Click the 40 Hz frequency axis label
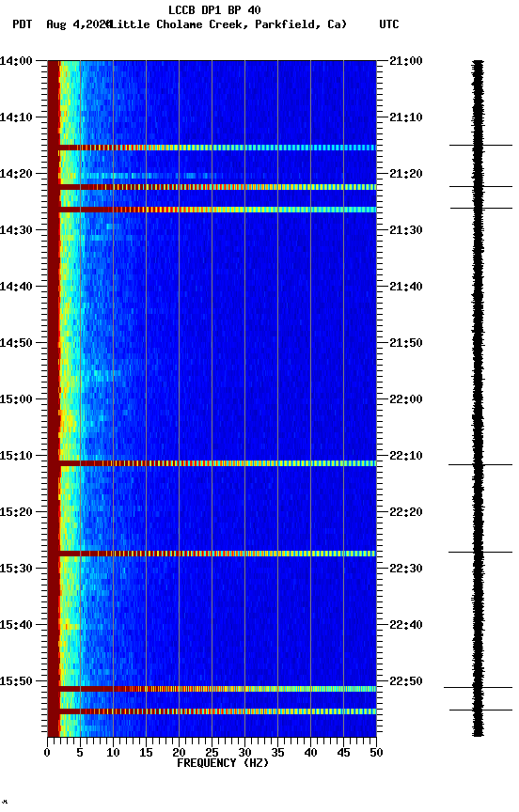Viewport: 519px width, 812px height. (310, 753)
